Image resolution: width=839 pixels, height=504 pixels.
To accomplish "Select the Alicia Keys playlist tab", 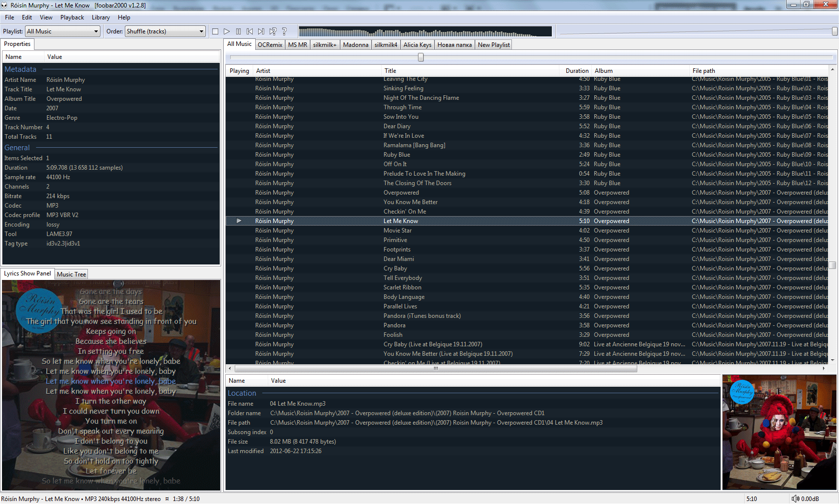I will point(417,45).
